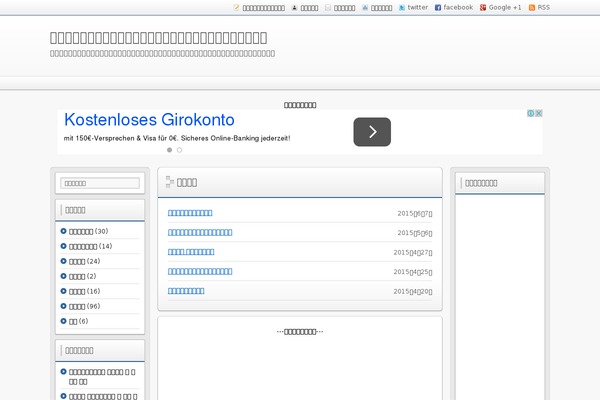Open the RSS feed icon link
The height and width of the screenshot is (400, 600).
tap(539, 7)
